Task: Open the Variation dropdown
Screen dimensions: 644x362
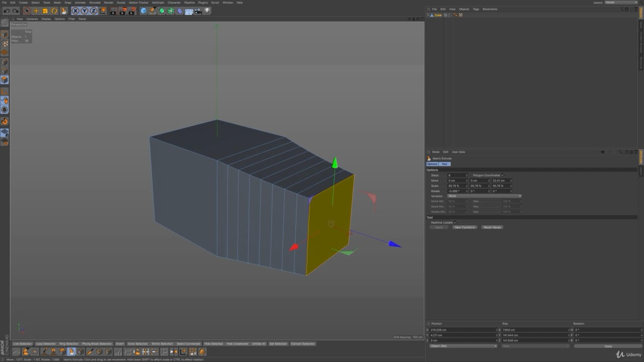Action: click(x=484, y=196)
